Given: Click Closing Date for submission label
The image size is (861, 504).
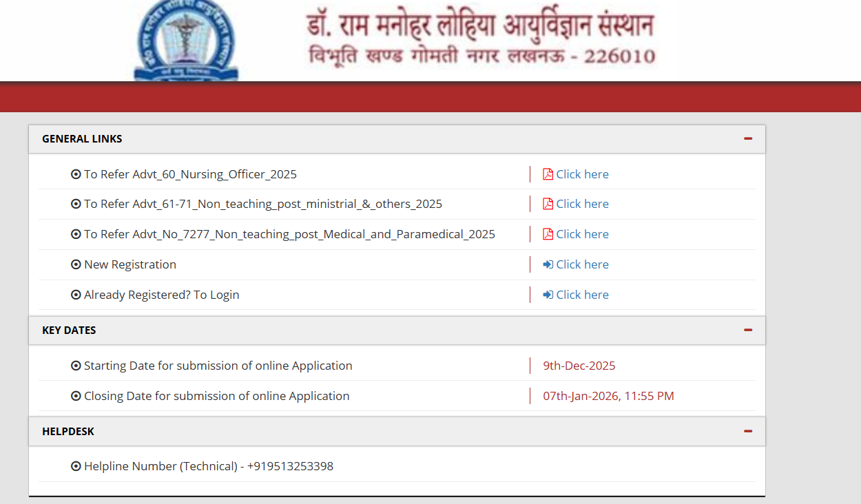Looking at the screenshot, I should tap(216, 396).
